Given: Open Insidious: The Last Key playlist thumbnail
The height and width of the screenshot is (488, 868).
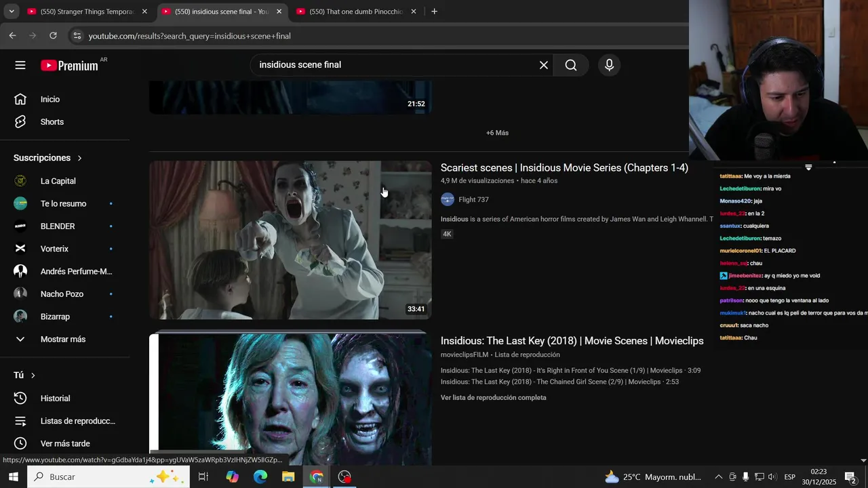Looking at the screenshot, I should tap(290, 399).
